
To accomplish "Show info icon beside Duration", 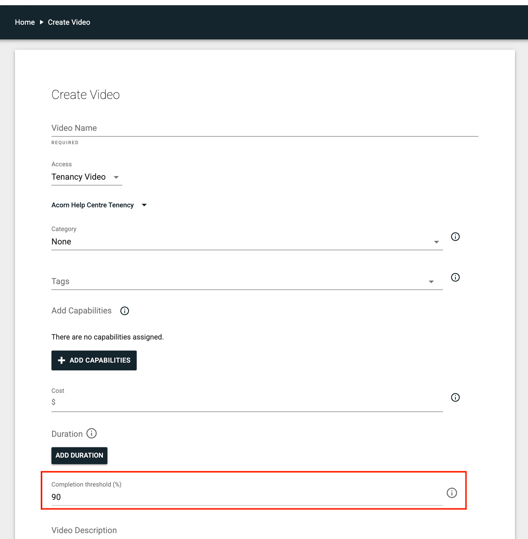I will (x=91, y=433).
